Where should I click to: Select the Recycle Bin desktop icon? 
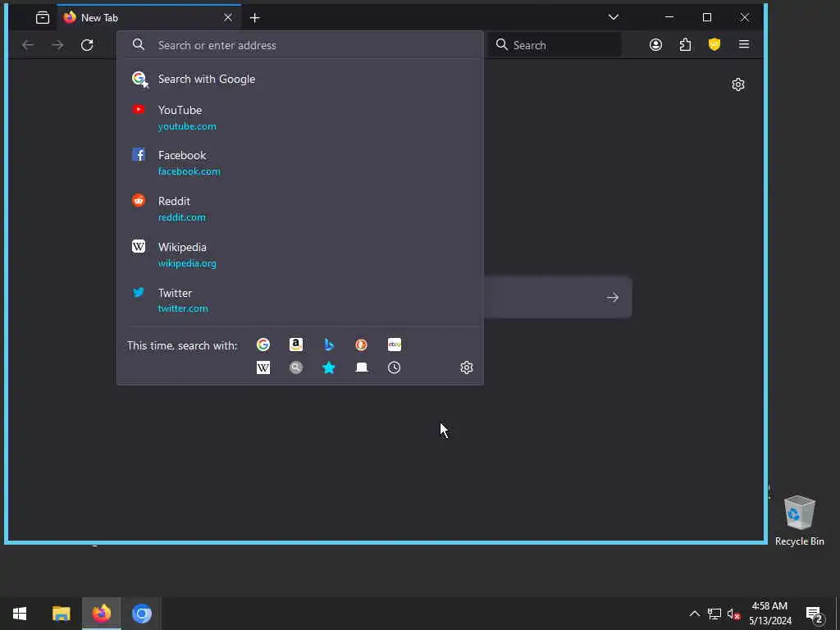pyautogui.click(x=799, y=521)
